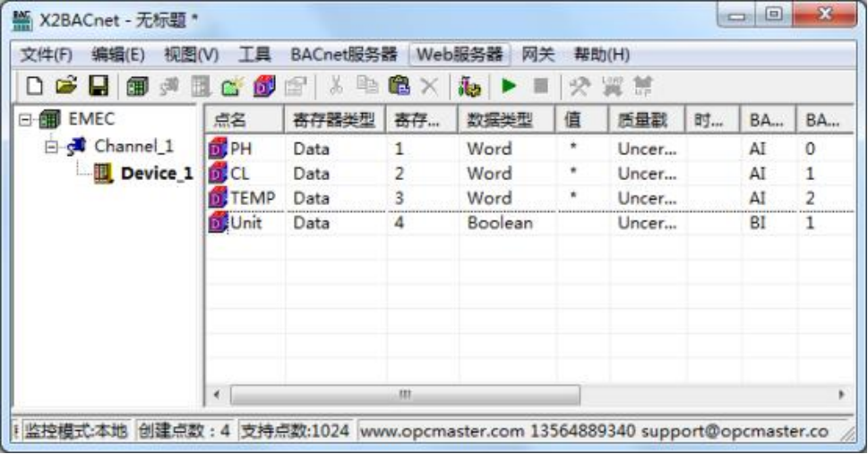Open an existing project file
Viewport: 868px width, 454px height.
tap(66, 86)
